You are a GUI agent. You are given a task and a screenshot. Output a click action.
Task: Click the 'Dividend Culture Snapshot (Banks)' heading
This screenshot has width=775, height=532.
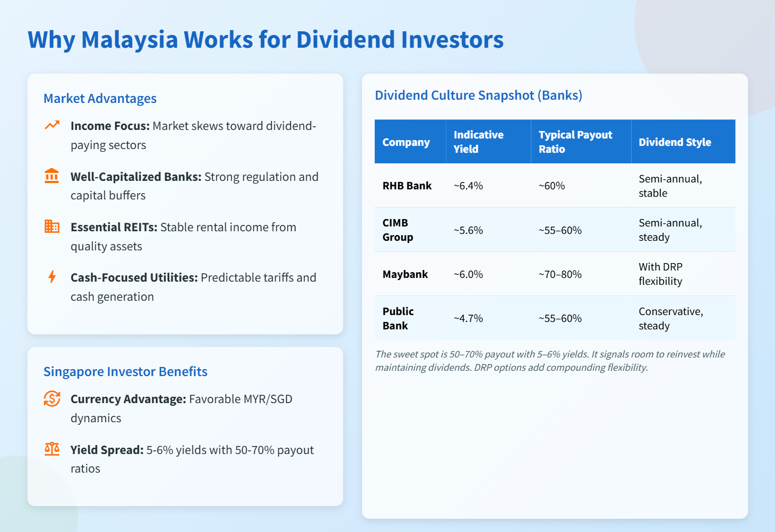point(478,95)
